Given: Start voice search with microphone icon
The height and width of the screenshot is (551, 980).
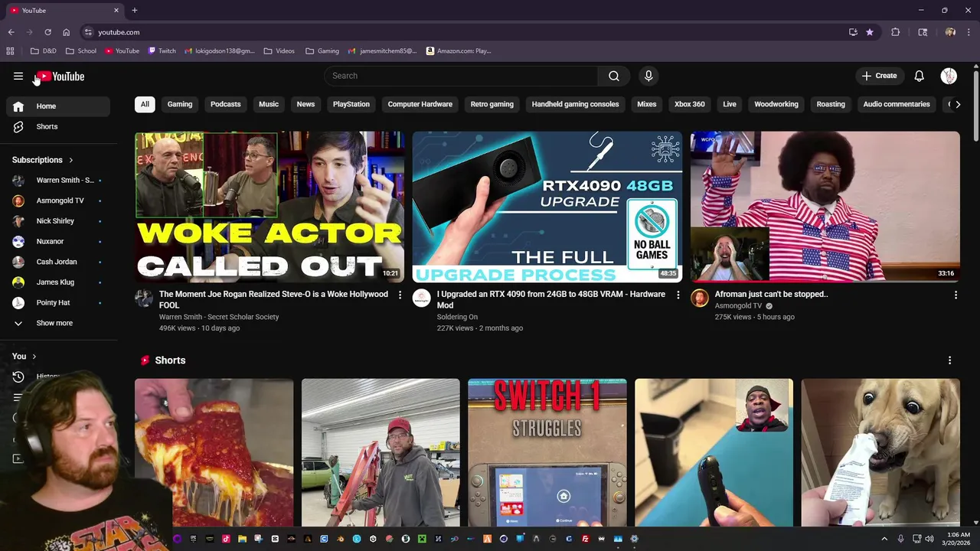Looking at the screenshot, I should pyautogui.click(x=648, y=76).
